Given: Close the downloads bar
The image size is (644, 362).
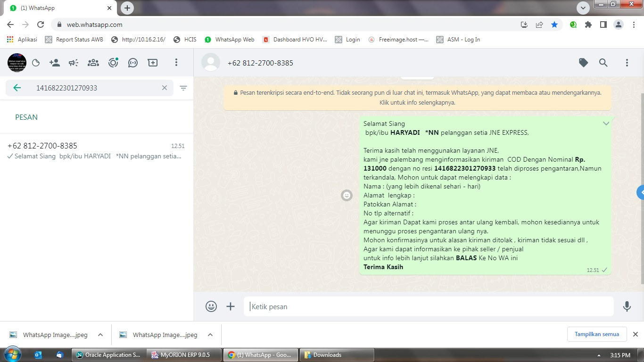Looking at the screenshot, I should (x=635, y=334).
